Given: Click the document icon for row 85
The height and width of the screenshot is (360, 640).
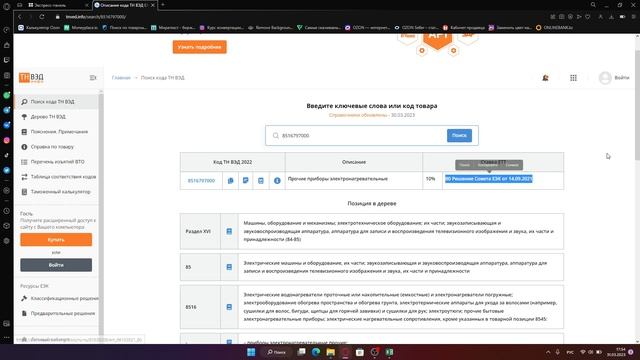Looking at the screenshot, I should [x=229, y=267].
